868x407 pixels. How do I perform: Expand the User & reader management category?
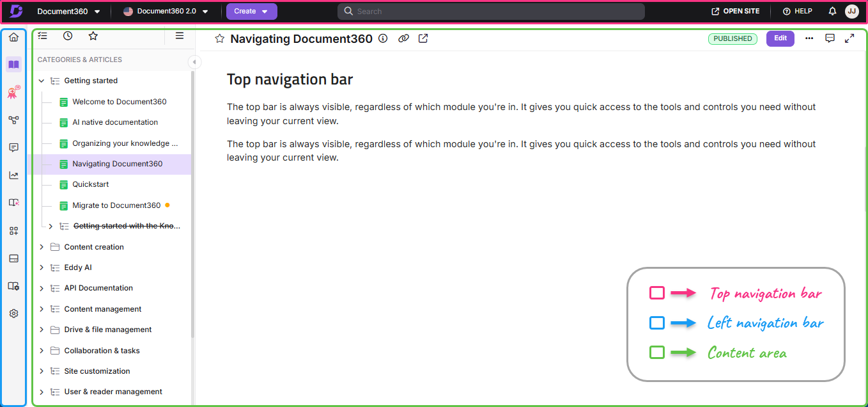[42, 392]
